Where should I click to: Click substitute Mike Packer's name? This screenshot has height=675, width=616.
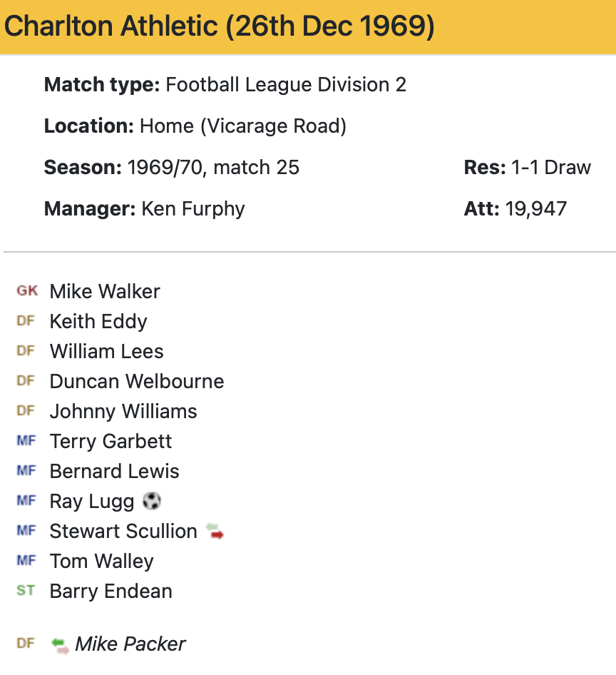(x=130, y=644)
